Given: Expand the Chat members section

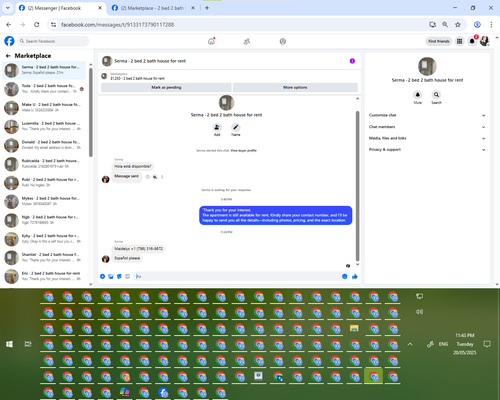Looking at the screenshot, I should [427, 127].
